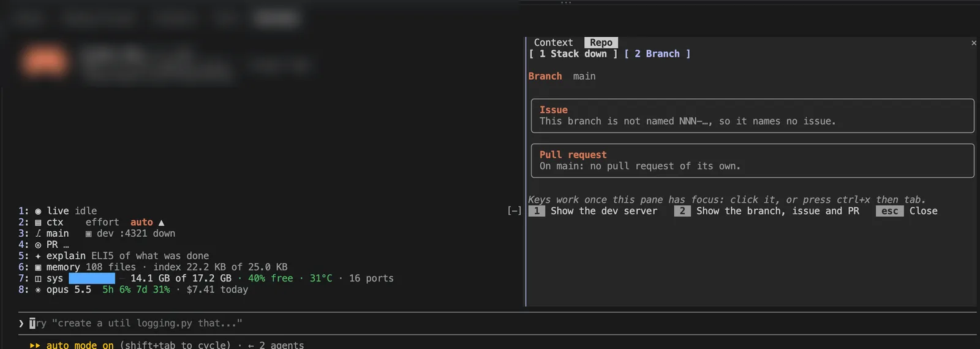The height and width of the screenshot is (349, 980).
Task: Click the prompt chevron icon
Action: click(x=21, y=323)
